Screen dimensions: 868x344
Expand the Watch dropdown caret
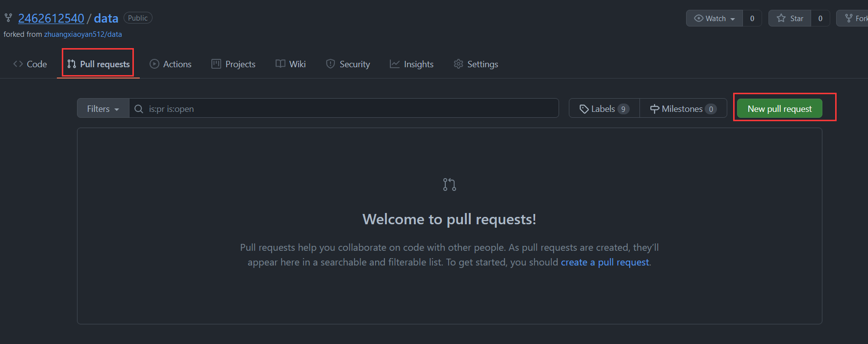pos(733,19)
